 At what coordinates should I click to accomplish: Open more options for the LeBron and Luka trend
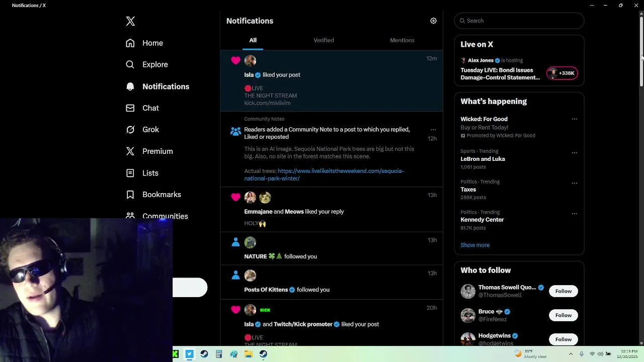tap(574, 153)
